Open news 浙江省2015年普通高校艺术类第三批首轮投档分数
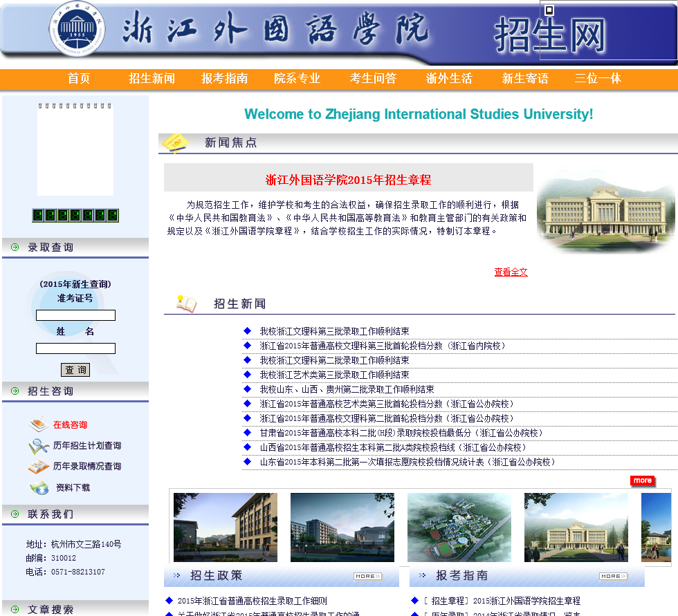Image resolution: width=678 pixels, height=616 pixels. [x=387, y=404]
